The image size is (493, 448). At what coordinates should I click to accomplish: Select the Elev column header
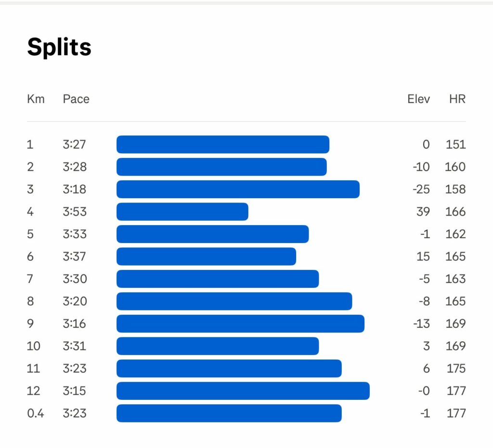[x=418, y=99]
